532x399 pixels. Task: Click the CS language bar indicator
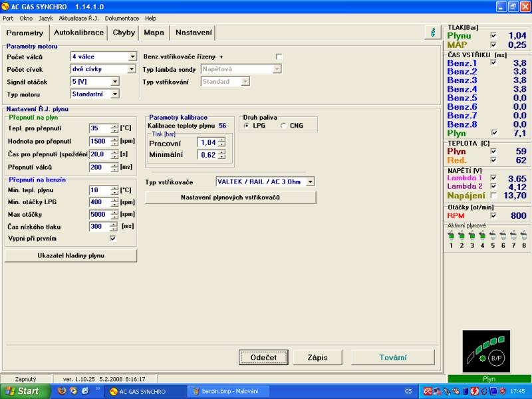(408, 391)
